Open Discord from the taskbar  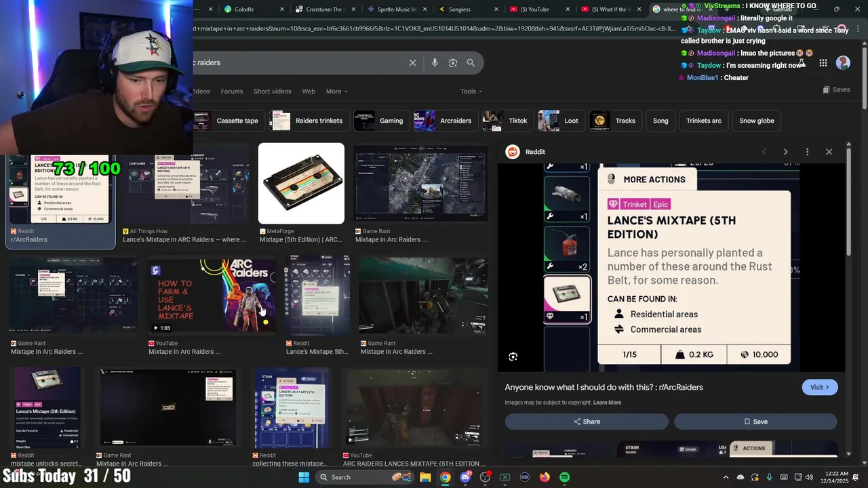pos(465,477)
